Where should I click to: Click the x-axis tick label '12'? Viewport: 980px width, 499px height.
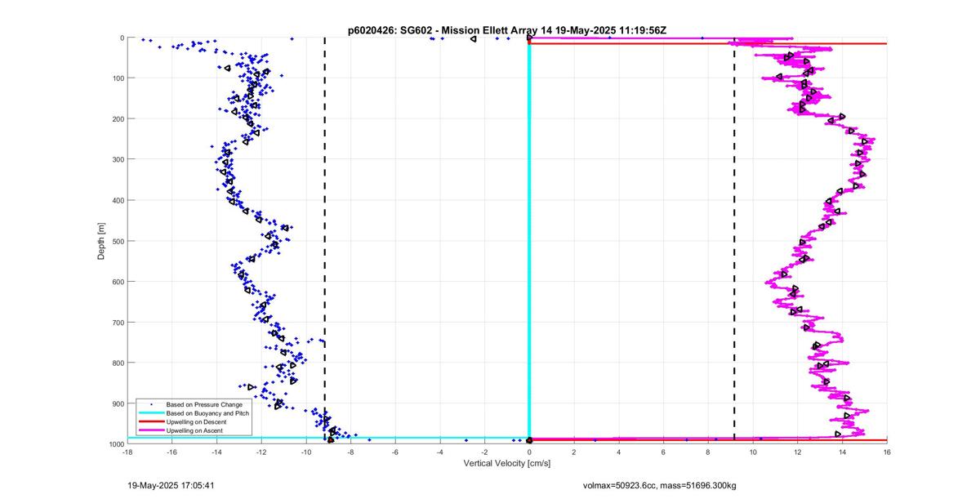pyautogui.click(x=797, y=452)
